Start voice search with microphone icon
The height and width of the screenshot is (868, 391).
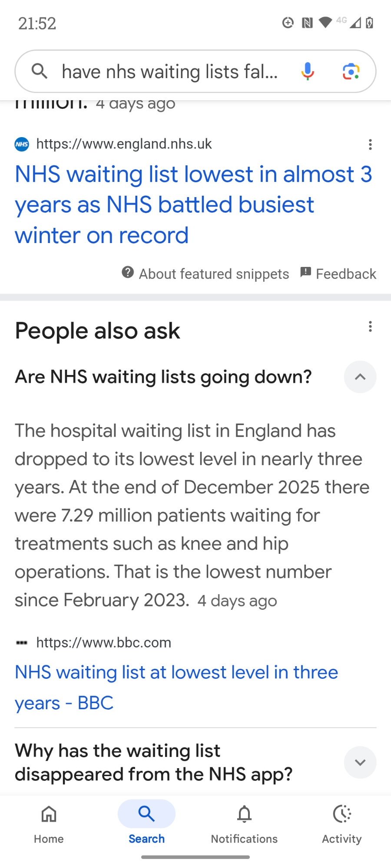tap(308, 71)
